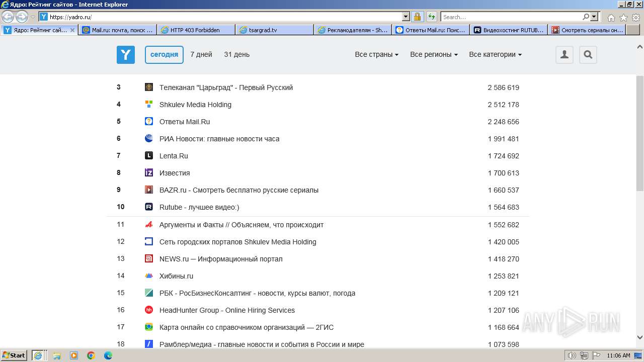The height and width of the screenshot is (362, 644).
Task: Open Ответы Mail.Ru link
Action: (185, 122)
